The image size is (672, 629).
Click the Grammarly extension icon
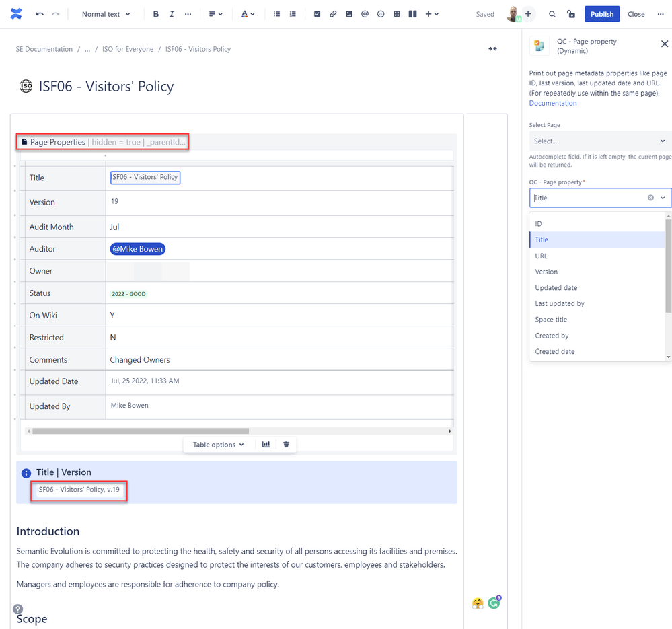tap(494, 603)
